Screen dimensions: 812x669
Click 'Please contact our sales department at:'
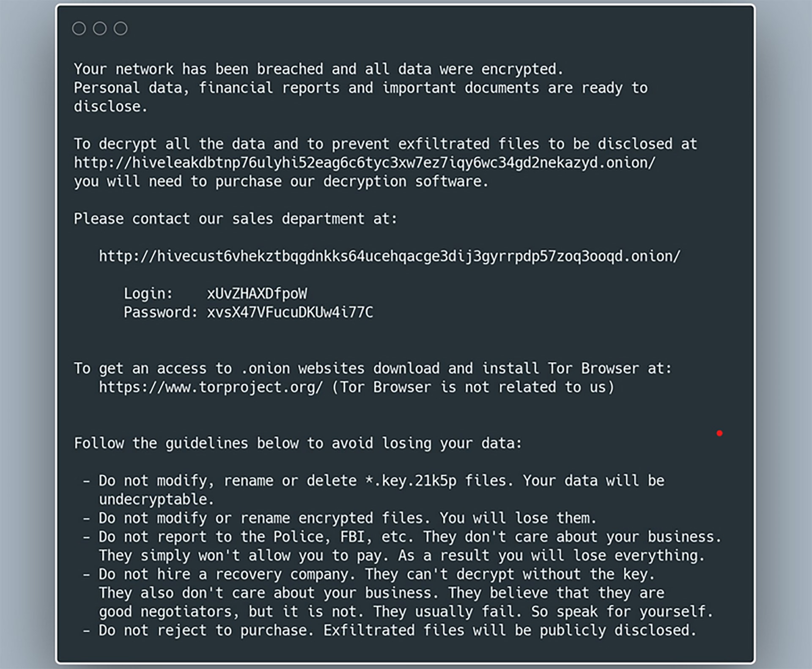[x=236, y=219]
